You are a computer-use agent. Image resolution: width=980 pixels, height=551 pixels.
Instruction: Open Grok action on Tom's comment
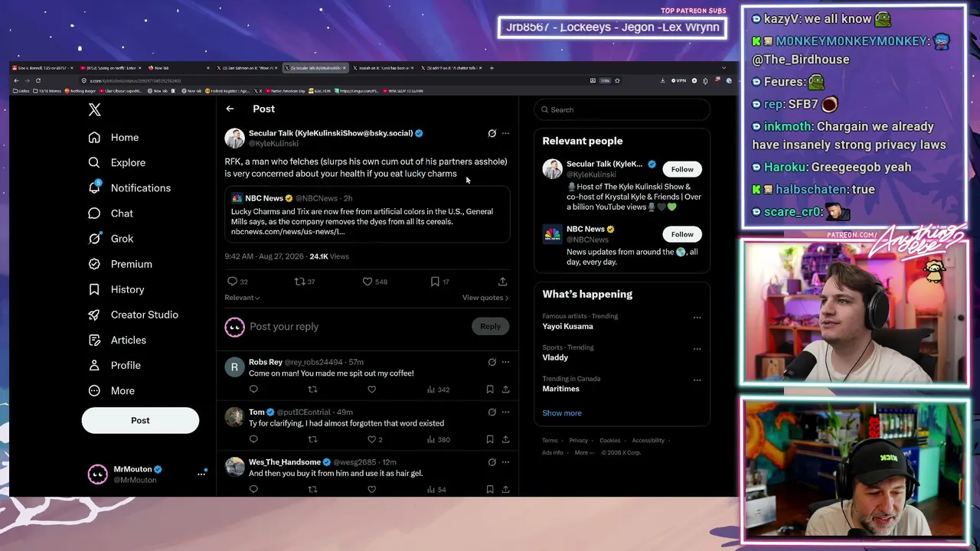[x=492, y=412]
